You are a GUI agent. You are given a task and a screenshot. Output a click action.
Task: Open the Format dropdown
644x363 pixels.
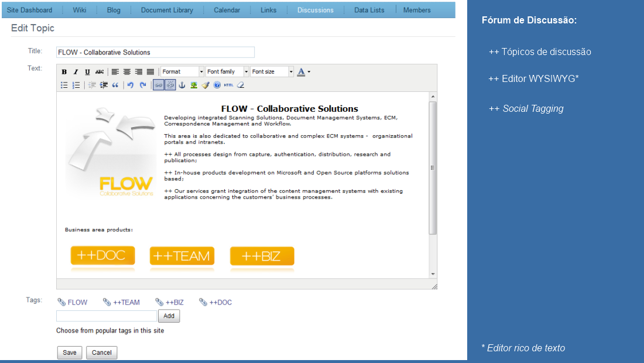point(182,71)
